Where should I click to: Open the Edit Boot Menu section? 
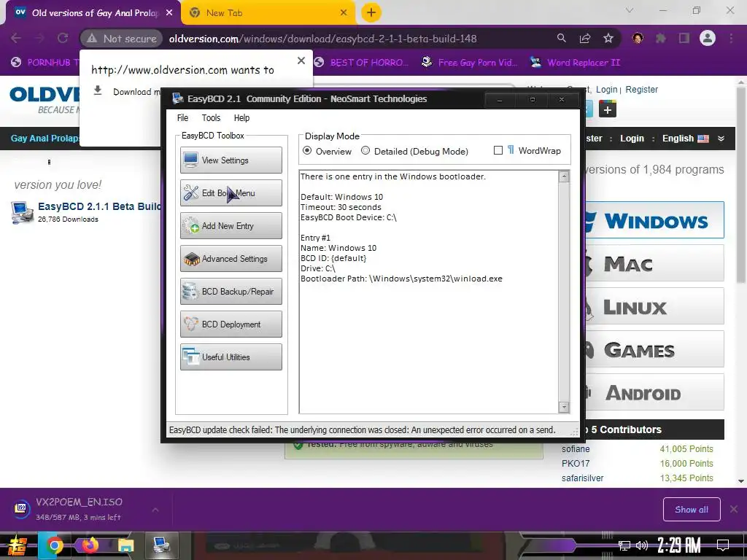pyautogui.click(x=231, y=192)
